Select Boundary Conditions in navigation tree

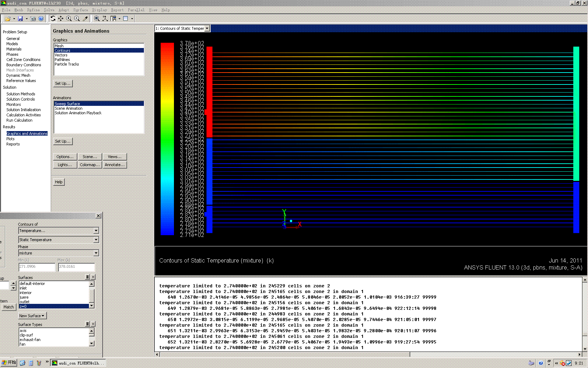tap(23, 65)
